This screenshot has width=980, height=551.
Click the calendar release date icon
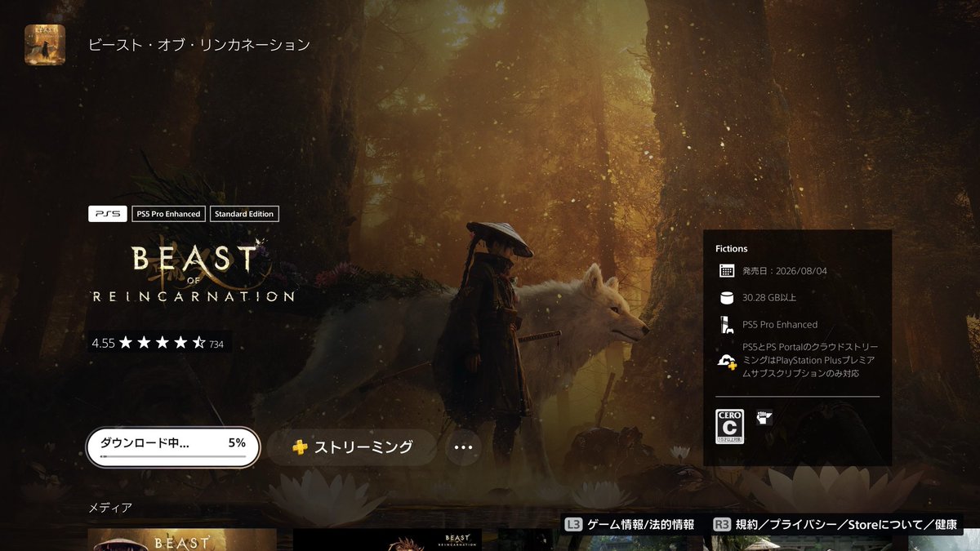pos(726,271)
